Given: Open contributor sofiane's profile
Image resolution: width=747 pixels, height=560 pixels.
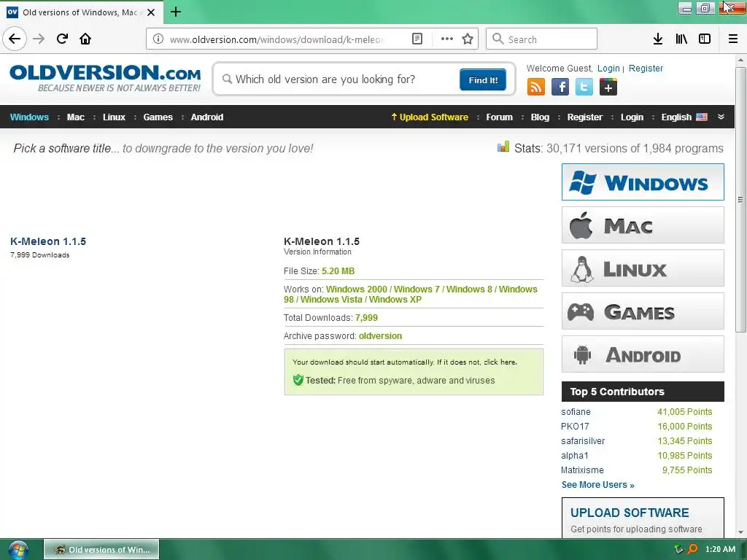Looking at the screenshot, I should pyautogui.click(x=576, y=412).
